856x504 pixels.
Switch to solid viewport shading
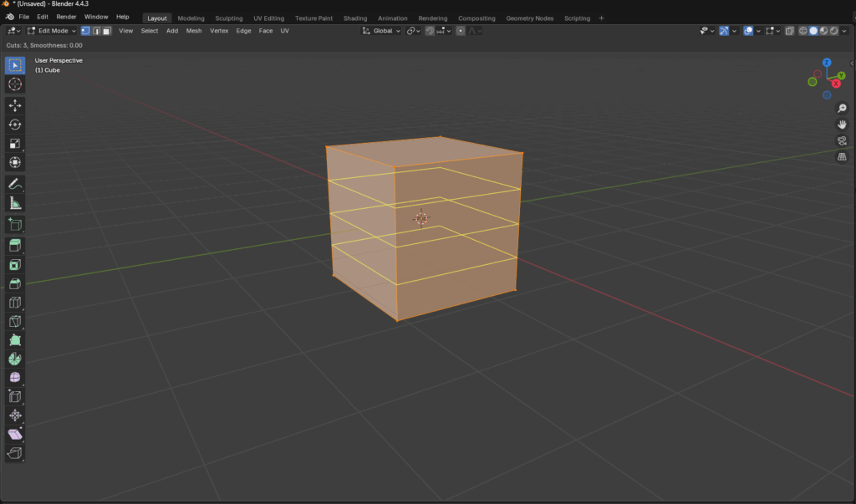813,31
